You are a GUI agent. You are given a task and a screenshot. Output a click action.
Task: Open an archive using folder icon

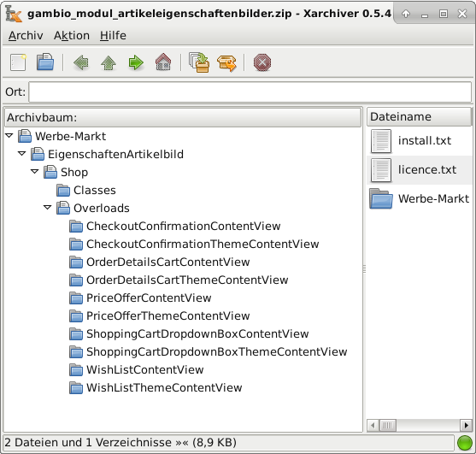(x=45, y=62)
